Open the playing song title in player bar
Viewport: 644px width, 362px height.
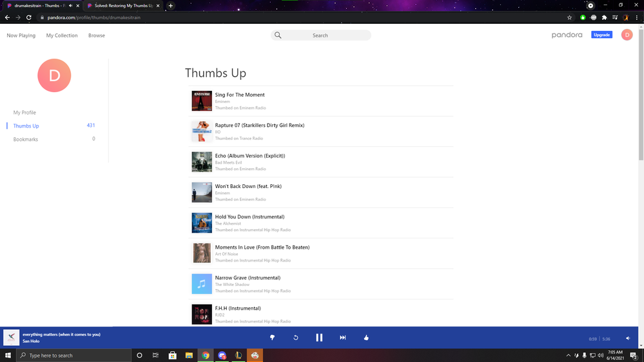click(62, 334)
